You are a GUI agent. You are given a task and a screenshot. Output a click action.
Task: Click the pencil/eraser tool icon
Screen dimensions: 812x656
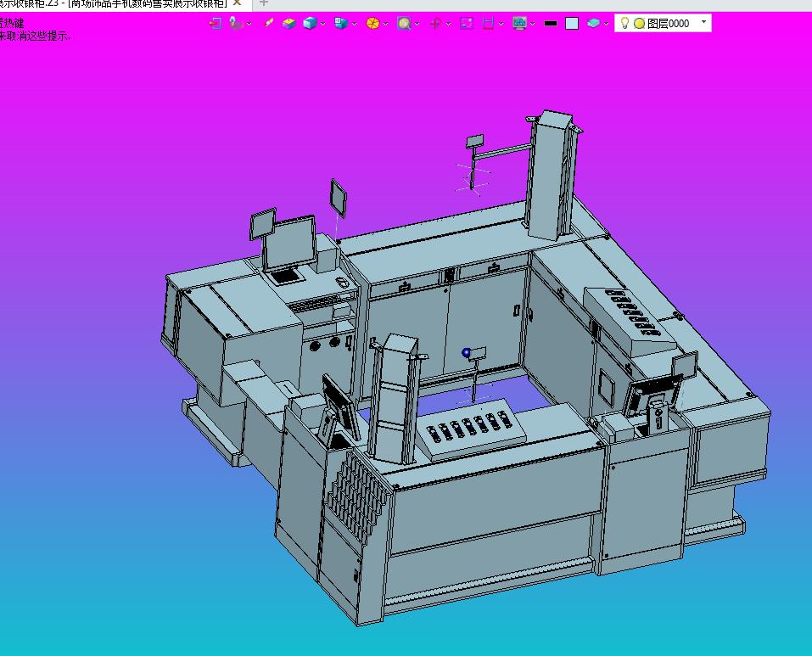click(x=268, y=23)
